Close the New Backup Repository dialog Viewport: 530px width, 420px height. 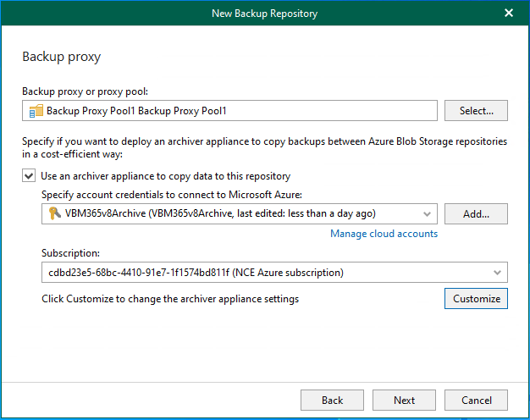(509, 13)
